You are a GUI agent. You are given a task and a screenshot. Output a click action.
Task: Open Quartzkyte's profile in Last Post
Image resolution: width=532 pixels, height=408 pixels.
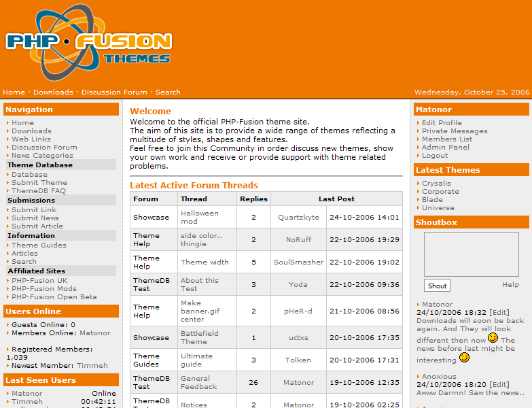pyautogui.click(x=298, y=217)
